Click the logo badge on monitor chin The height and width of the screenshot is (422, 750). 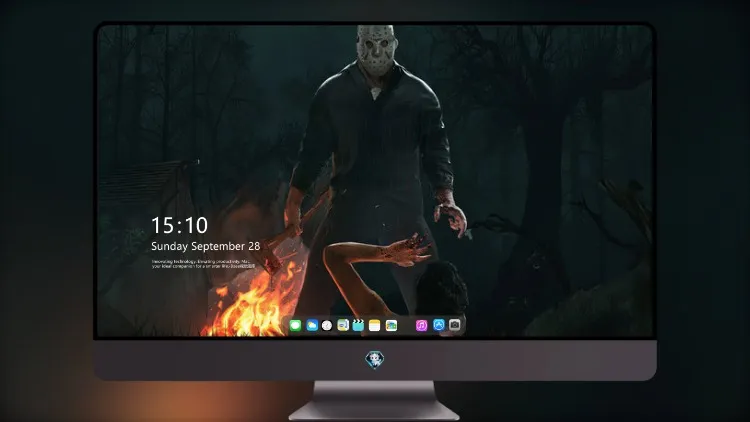tap(375, 359)
